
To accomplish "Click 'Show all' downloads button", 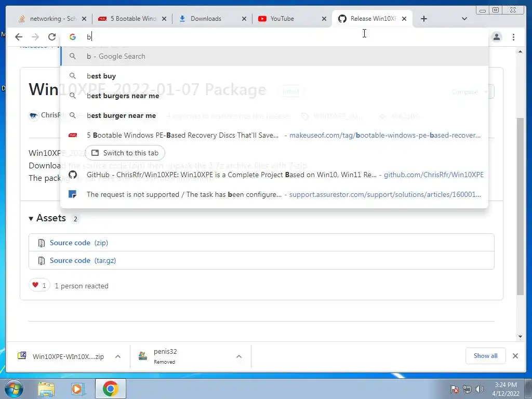I will (x=486, y=356).
